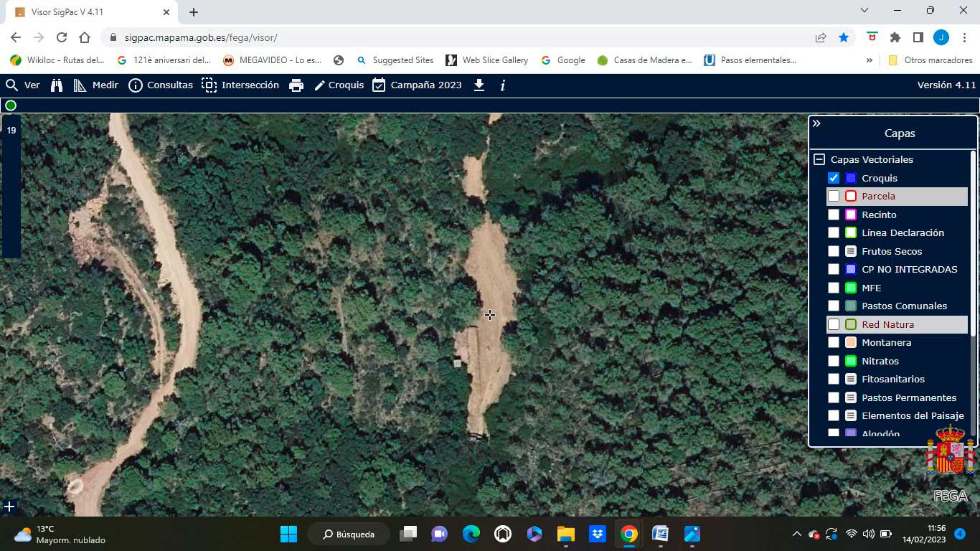
Task: Open the Ver menu
Action: [x=23, y=85]
